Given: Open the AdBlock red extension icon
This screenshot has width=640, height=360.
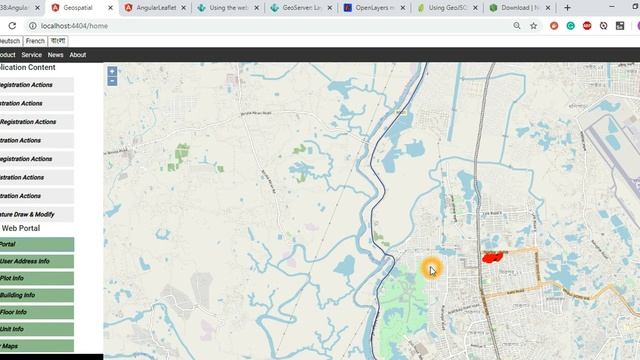Looking at the screenshot, I should pos(587,26).
